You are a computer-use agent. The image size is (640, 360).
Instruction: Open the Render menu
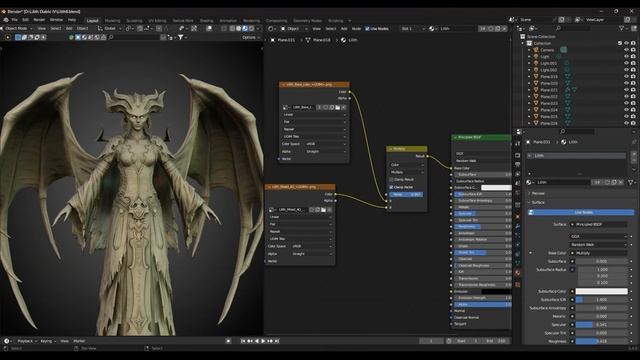(x=39, y=20)
